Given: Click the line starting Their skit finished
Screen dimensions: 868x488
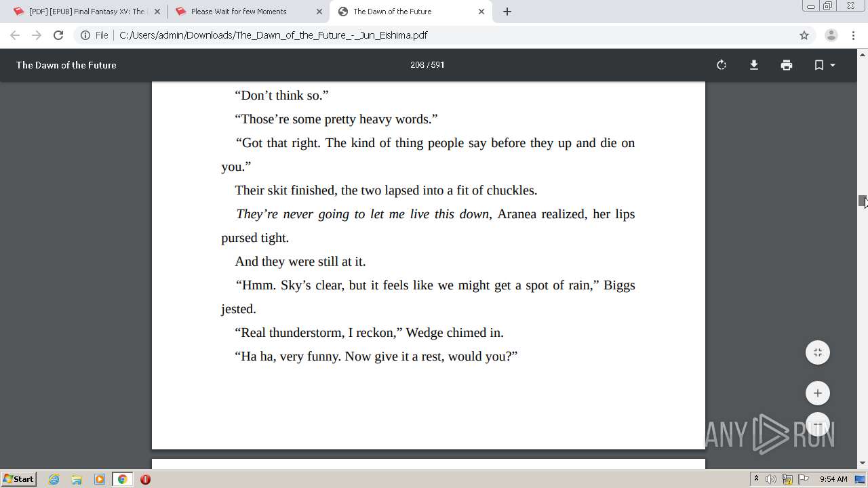Looking at the screenshot, I should pyautogui.click(x=386, y=190).
